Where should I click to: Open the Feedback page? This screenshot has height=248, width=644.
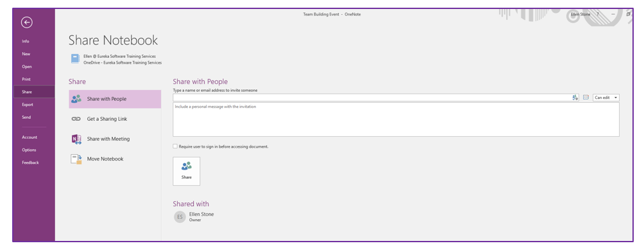(x=30, y=163)
